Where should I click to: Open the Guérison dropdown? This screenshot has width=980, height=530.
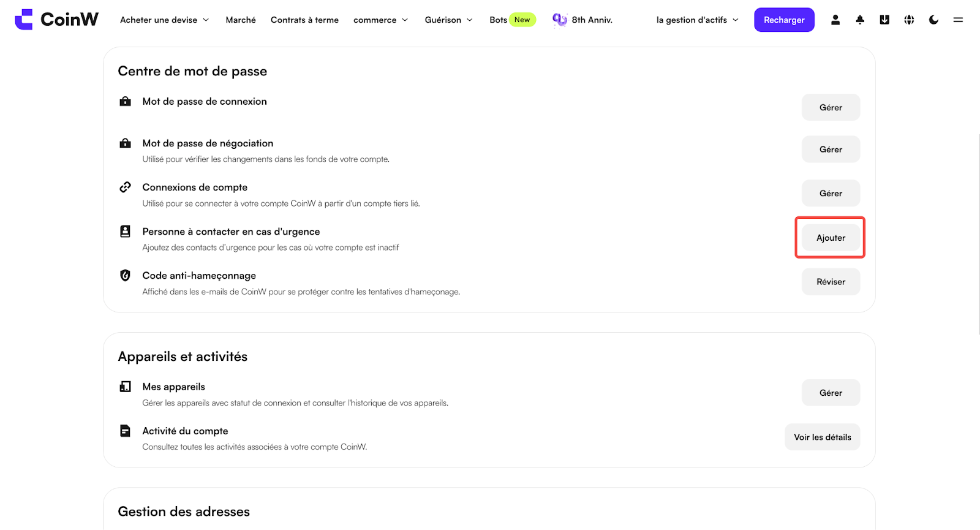449,20
